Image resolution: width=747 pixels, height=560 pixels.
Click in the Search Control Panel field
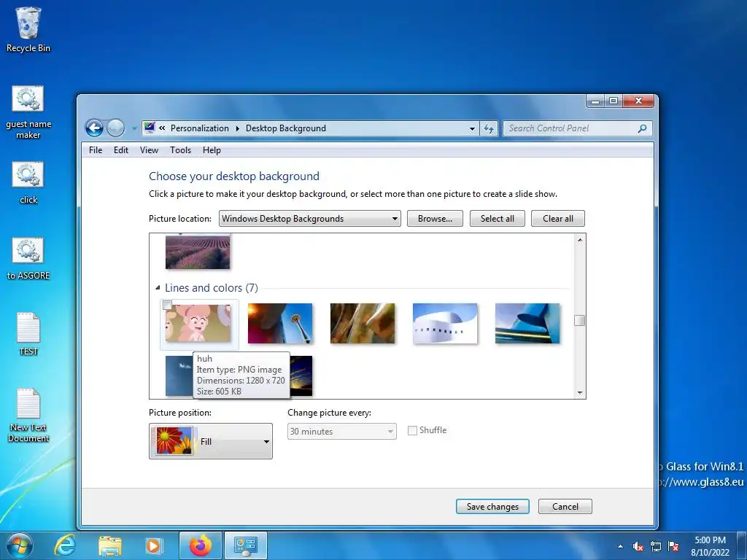569,128
